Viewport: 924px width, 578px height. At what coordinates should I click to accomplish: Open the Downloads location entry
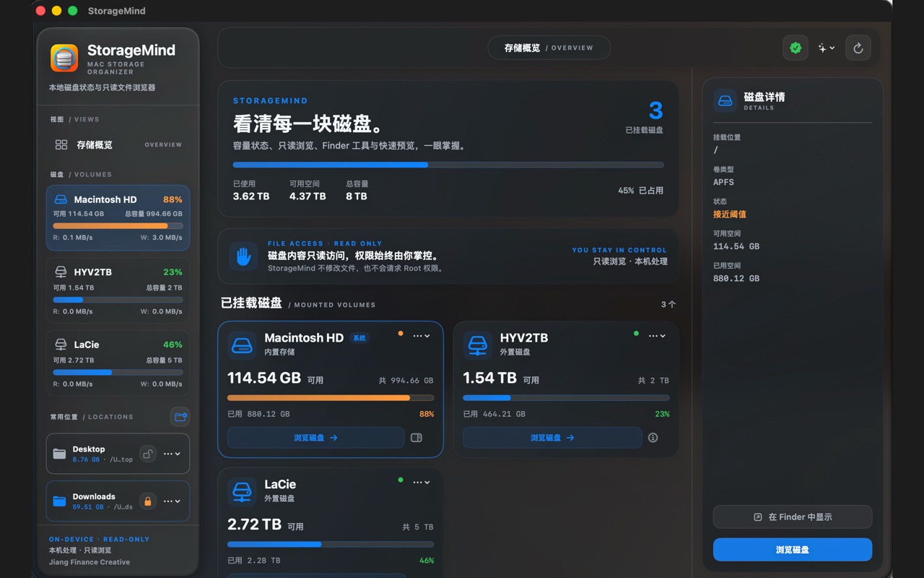tap(118, 501)
